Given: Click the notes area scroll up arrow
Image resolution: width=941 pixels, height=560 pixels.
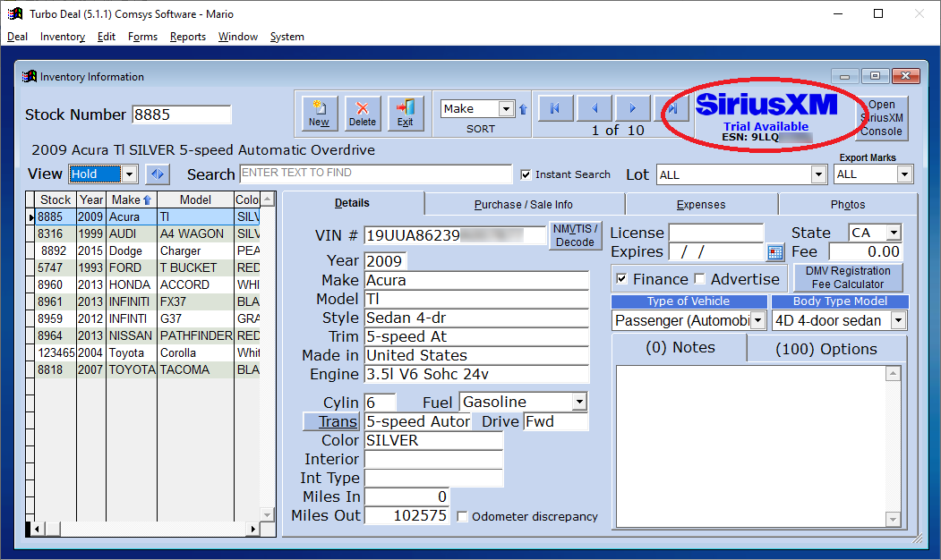Looking at the screenshot, I should pyautogui.click(x=893, y=374).
